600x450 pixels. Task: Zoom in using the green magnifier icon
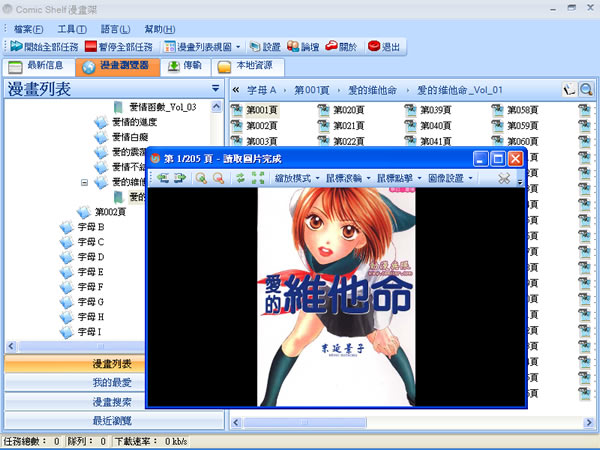pos(201,177)
